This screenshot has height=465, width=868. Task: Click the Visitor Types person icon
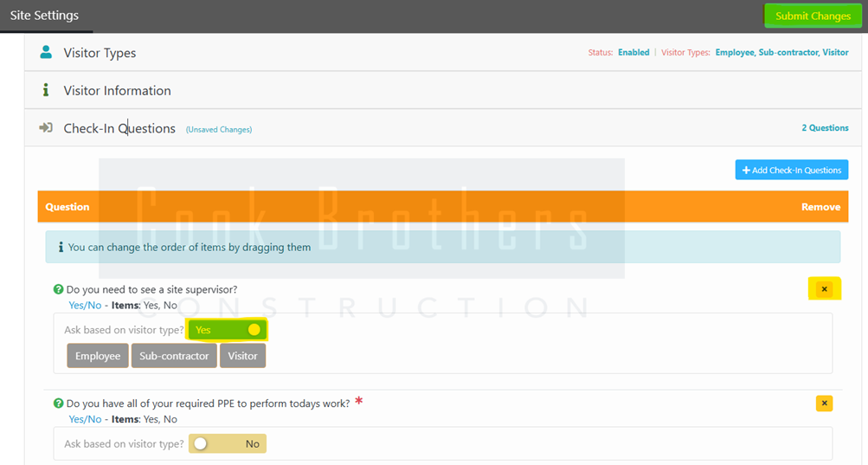[x=46, y=53]
